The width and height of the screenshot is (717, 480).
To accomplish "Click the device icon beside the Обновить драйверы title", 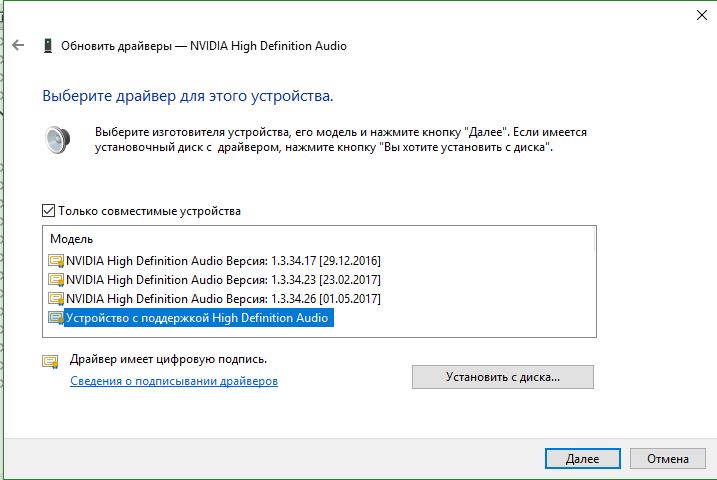I will [47, 46].
